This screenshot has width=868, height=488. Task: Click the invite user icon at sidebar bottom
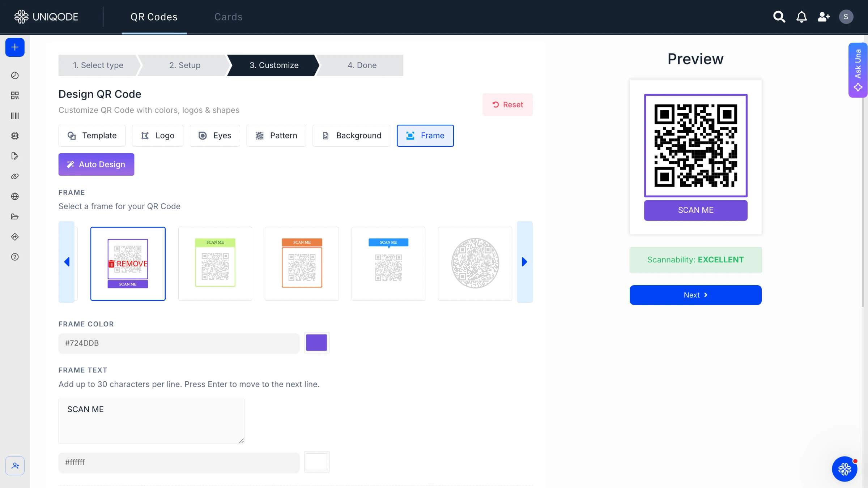click(15, 466)
